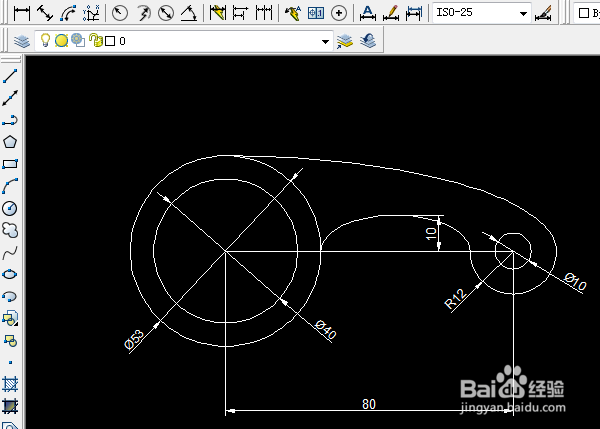
Task: Select the Rectangle tool
Action: pos(10,164)
